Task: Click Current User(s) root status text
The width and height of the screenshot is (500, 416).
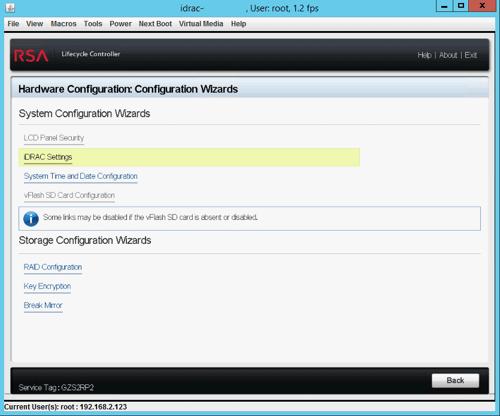Action: coord(66,407)
